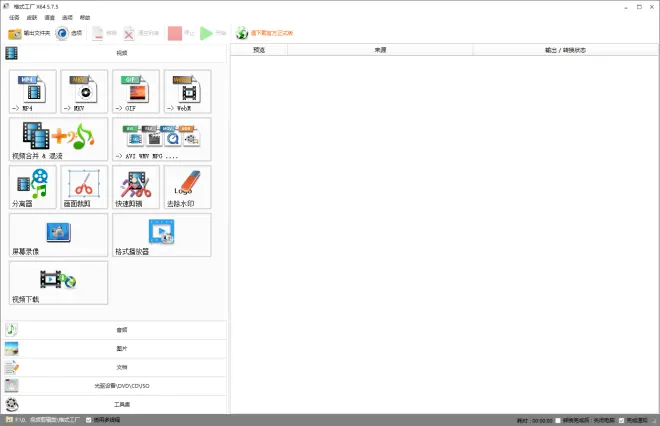
Task: Click the output folder toolbar button
Action: tap(29, 33)
